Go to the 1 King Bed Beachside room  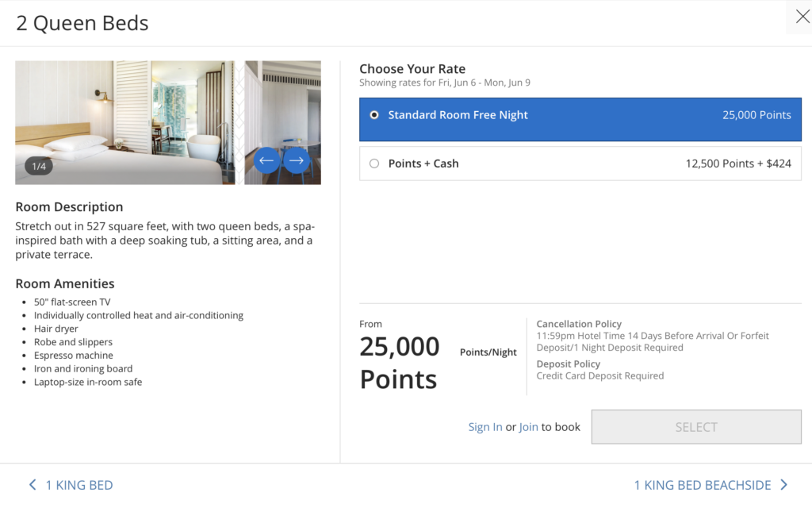702,485
